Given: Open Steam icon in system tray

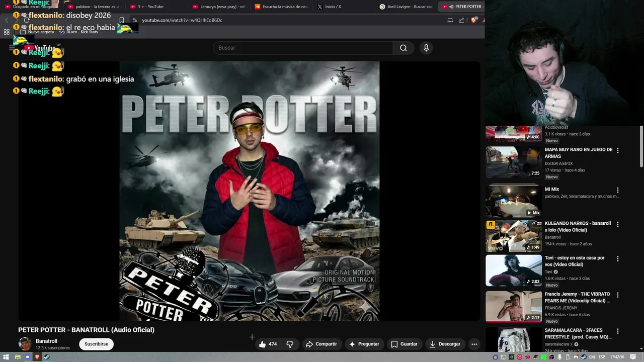Looking at the screenshot, I should tap(584, 357).
